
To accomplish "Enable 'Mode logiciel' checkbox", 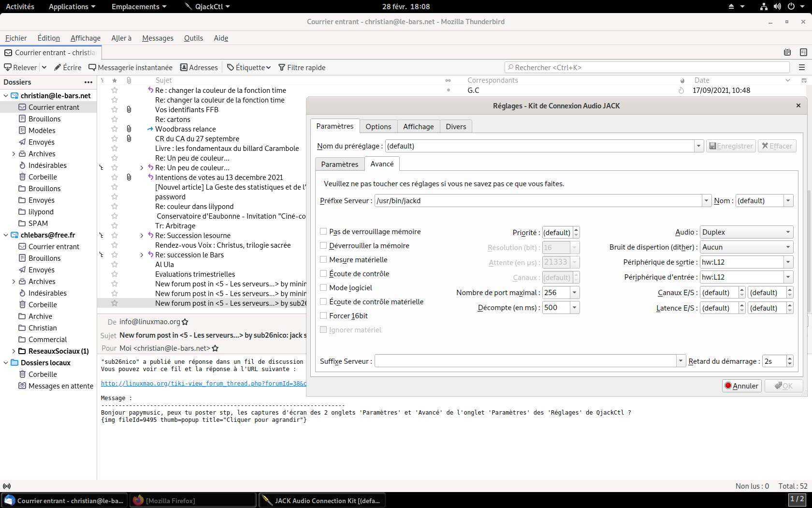I will click(x=323, y=288).
